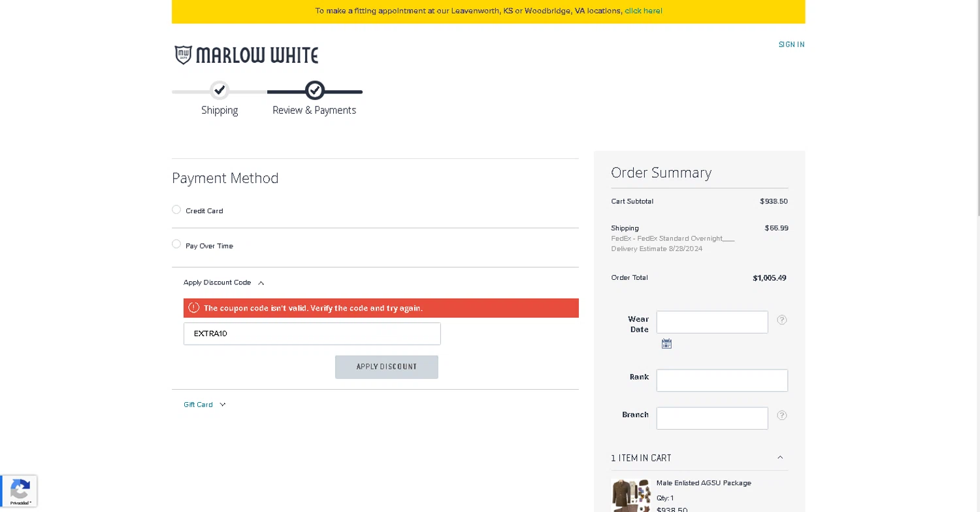Viewport: 980px width, 512px height.
Task: Click the Shipping step label
Action: 220,111
